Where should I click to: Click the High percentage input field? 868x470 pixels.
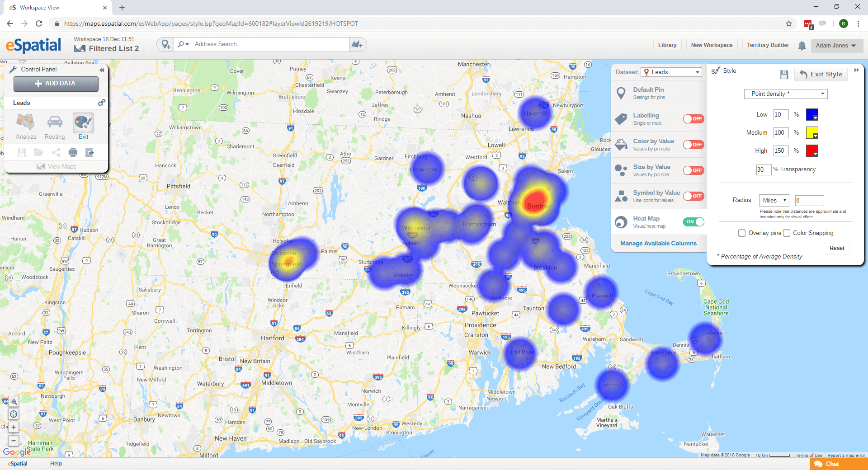click(x=781, y=151)
